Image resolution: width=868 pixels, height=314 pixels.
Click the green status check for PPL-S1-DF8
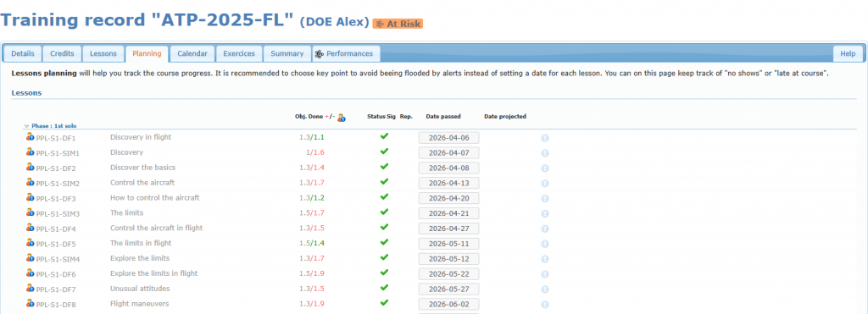tap(384, 302)
